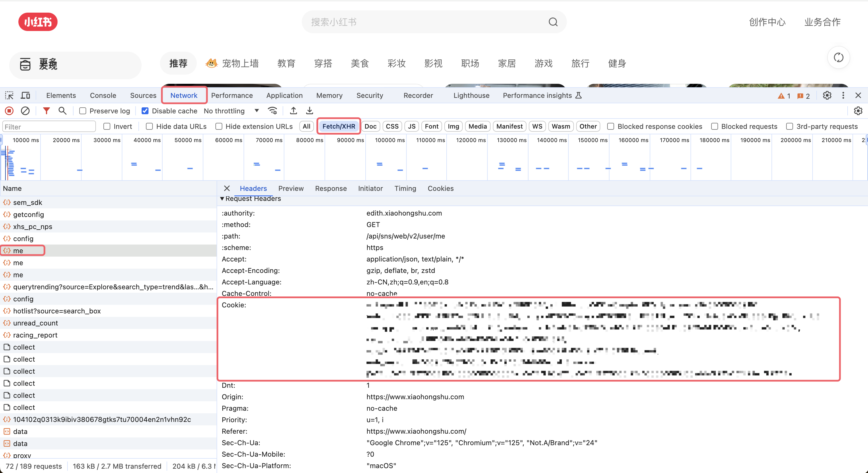Filter requests by Doc type
This screenshot has height=473, width=868.
pos(370,126)
